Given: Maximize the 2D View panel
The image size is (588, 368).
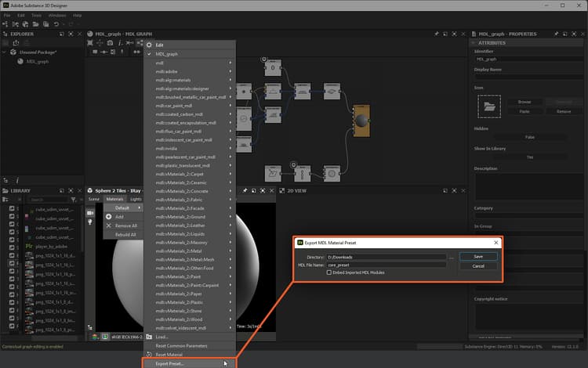Looking at the screenshot, I should click(x=454, y=190).
